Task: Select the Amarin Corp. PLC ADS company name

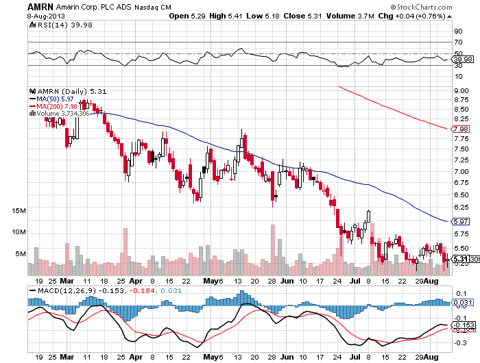Action: 94,7
